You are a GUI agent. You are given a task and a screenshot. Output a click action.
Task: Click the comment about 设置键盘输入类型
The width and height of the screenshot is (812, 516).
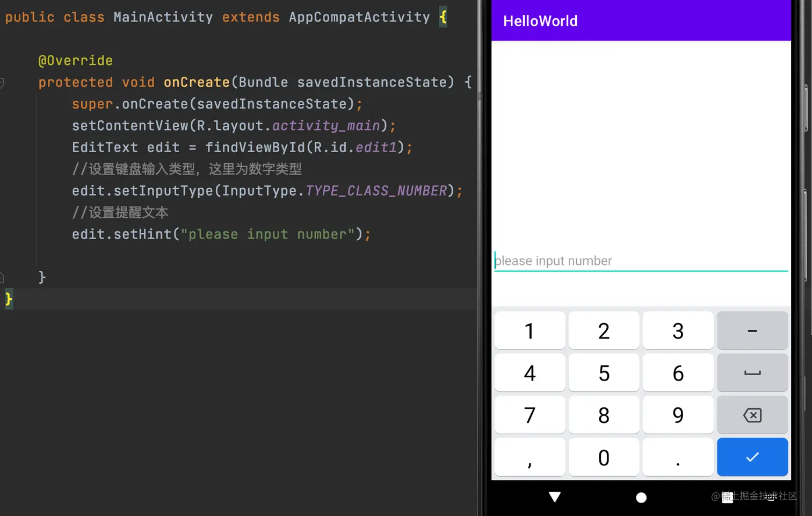pos(187,169)
